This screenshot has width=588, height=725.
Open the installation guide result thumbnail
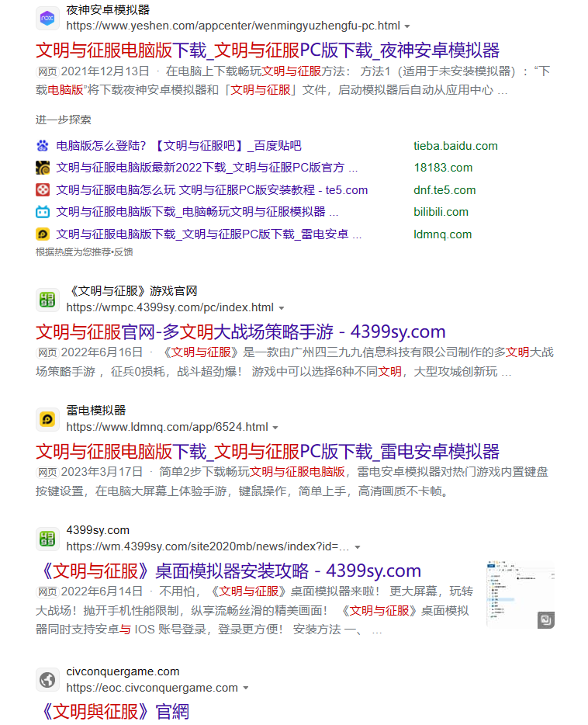click(521, 595)
